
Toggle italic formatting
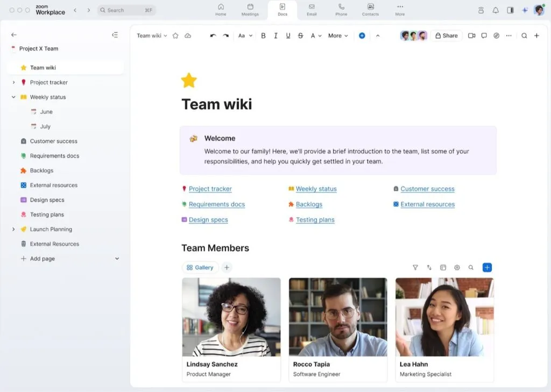point(275,35)
